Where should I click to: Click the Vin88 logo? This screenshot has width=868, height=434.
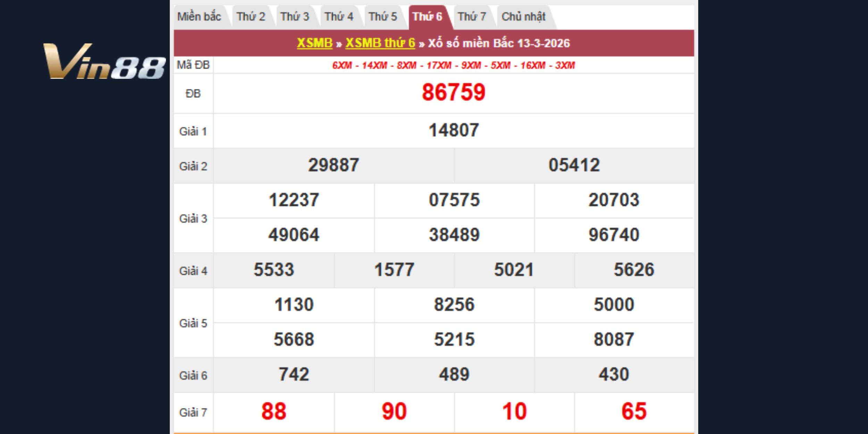(x=104, y=61)
